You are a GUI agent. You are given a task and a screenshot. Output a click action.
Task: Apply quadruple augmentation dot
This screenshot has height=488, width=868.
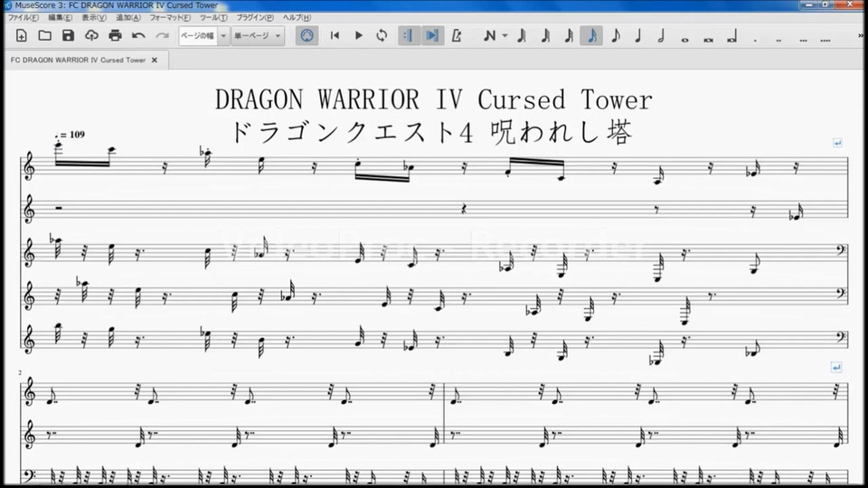tap(826, 39)
